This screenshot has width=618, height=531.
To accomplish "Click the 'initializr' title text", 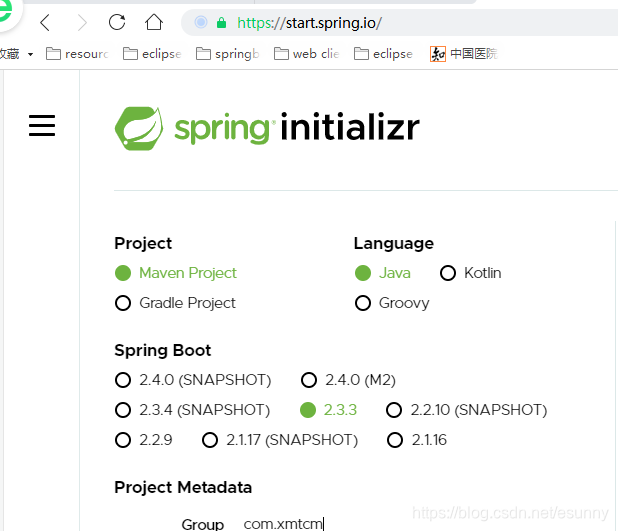I will pos(350,127).
